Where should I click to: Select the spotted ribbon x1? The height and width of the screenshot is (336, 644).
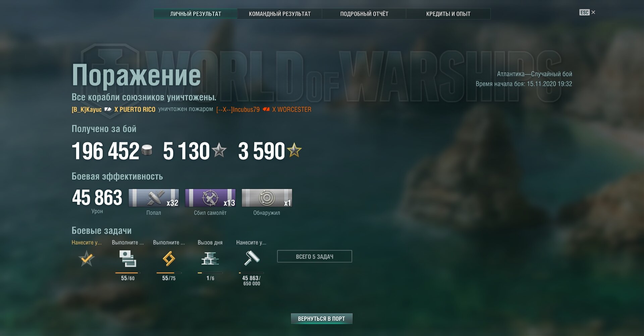(x=267, y=198)
